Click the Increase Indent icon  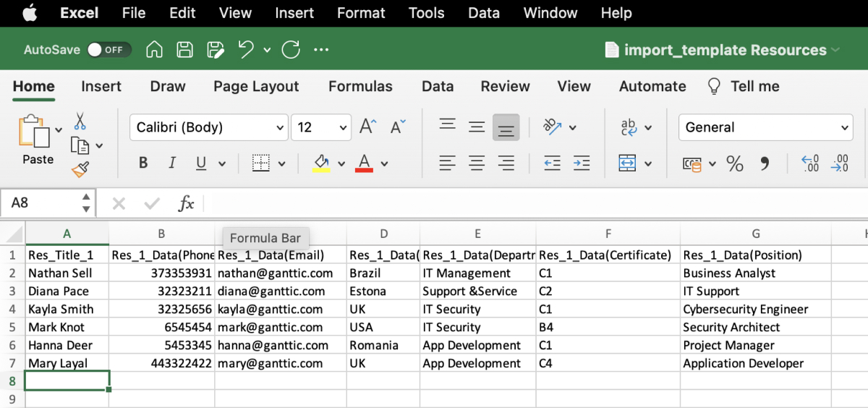point(582,163)
